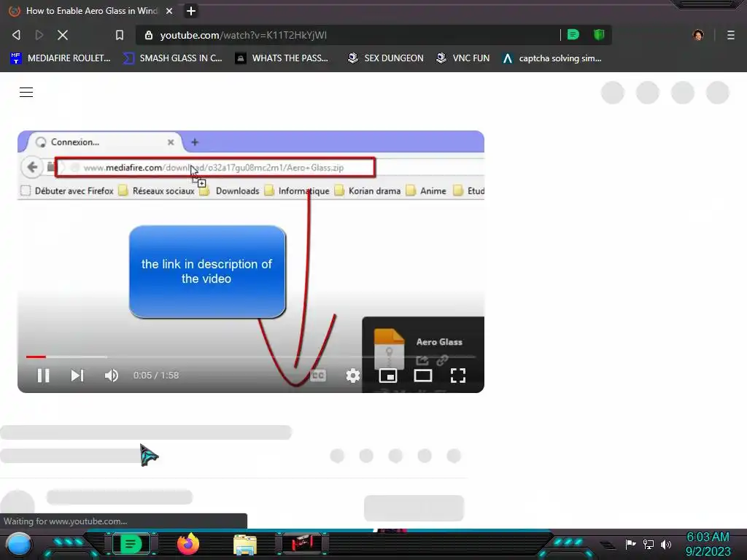Click the browser forward arrow
Viewport: 747px width, 560px height.
[39, 35]
